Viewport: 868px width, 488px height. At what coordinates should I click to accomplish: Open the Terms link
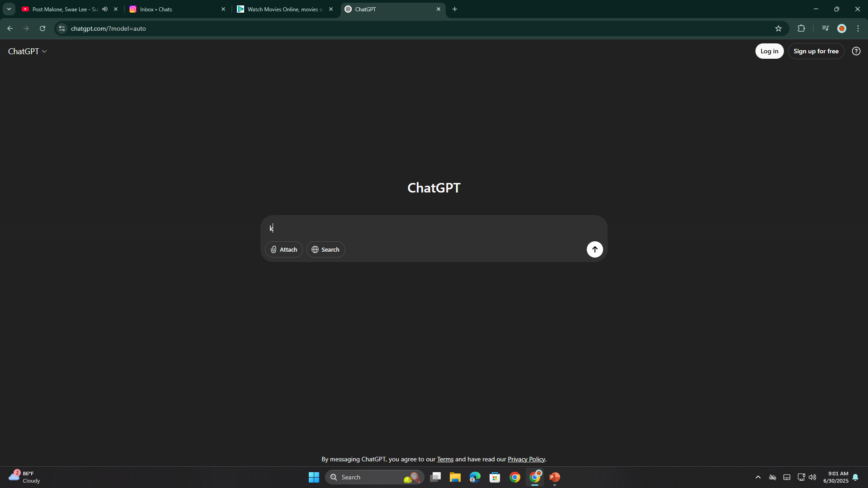(x=445, y=459)
